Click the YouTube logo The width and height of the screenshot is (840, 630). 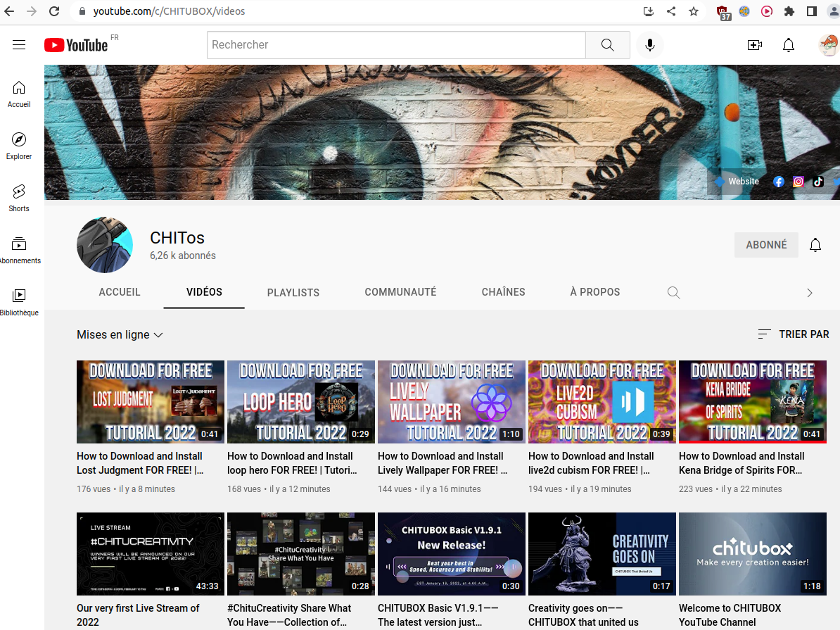[76, 45]
